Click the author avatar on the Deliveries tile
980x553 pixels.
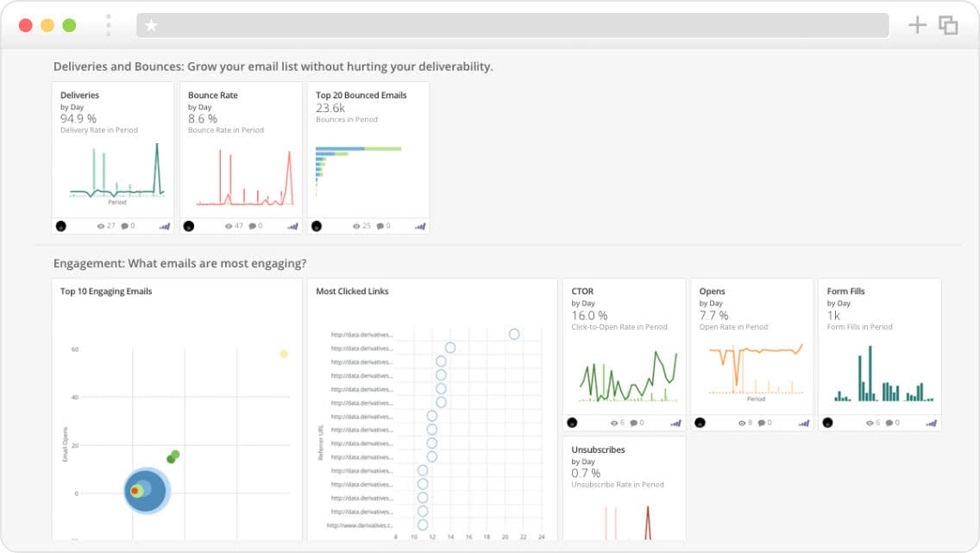(x=60, y=226)
